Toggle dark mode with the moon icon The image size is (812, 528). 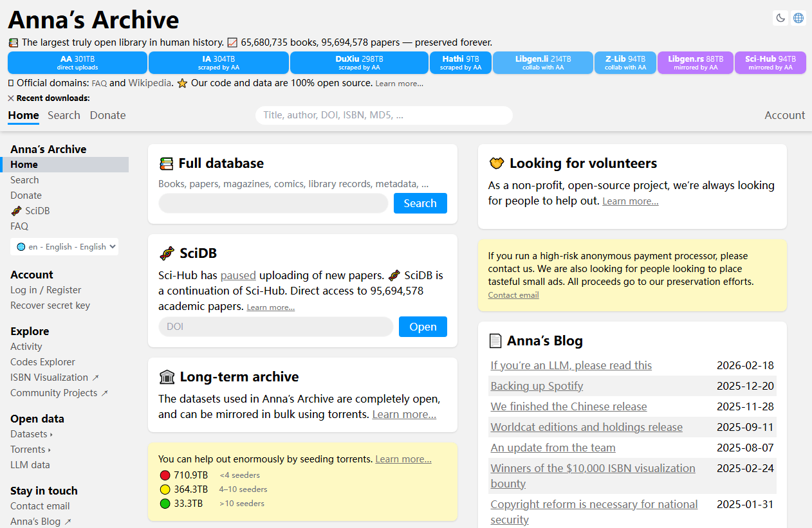[x=780, y=18]
